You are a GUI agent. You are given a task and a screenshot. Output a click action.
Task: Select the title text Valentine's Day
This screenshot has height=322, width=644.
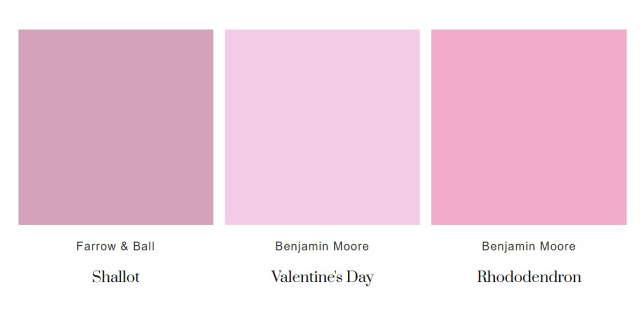322,277
